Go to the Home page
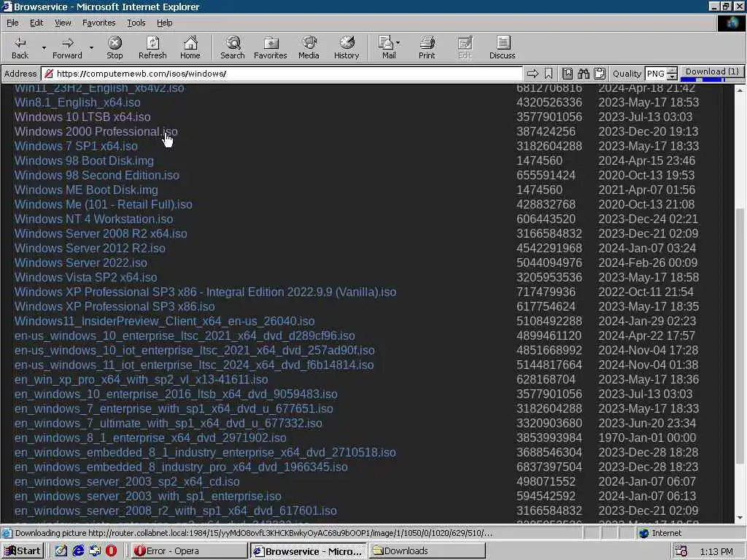This screenshot has width=747, height=560. pos(190,47)
